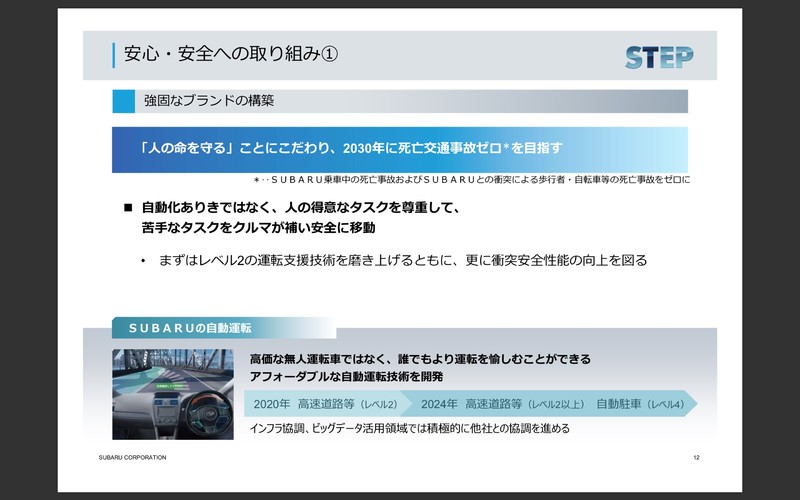Click line インフラ協調、ビッグデータ活用領域

click(409, 429)
